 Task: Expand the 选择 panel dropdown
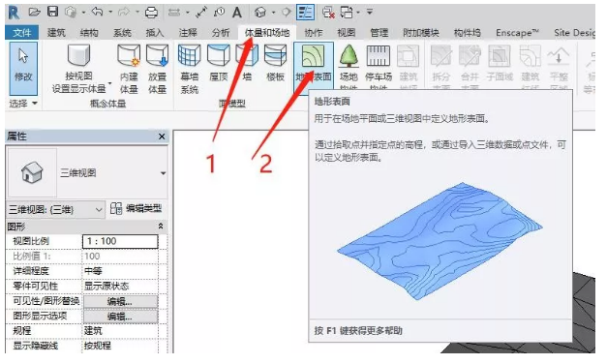(x=23, y=104)
